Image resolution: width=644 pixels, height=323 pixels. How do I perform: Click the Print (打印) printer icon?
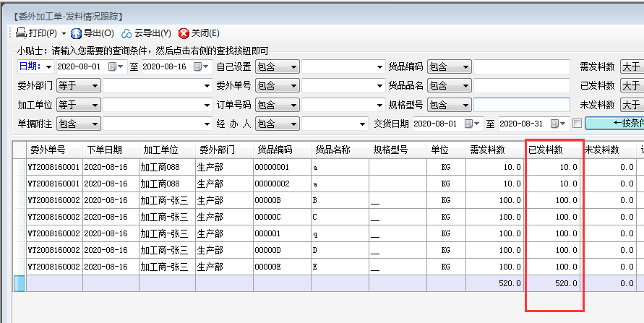pos(21,33)
